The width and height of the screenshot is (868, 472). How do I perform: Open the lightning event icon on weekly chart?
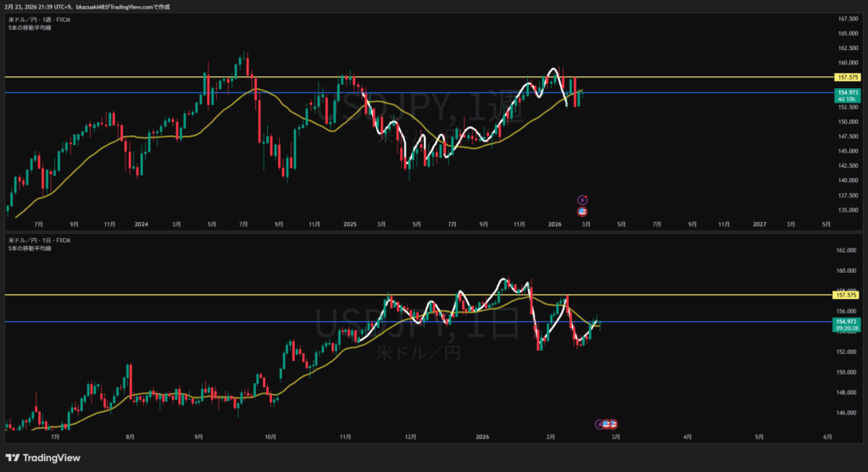click(582, 199)
